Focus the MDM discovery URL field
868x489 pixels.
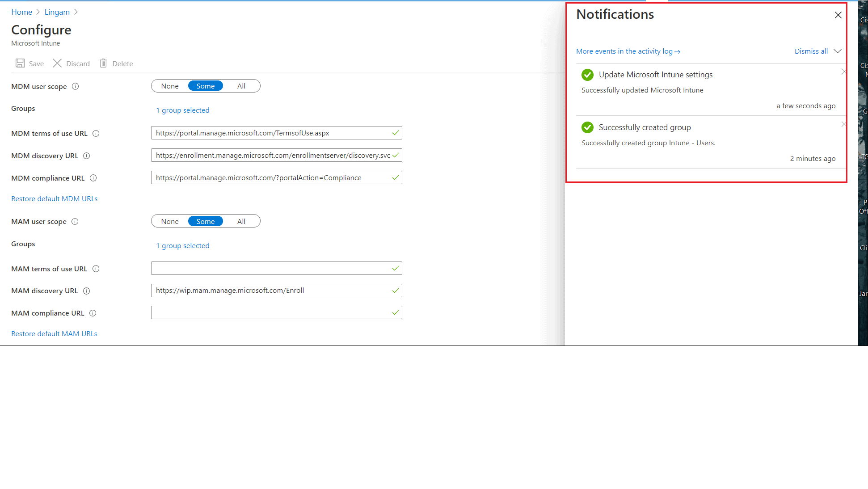(277, 155)
